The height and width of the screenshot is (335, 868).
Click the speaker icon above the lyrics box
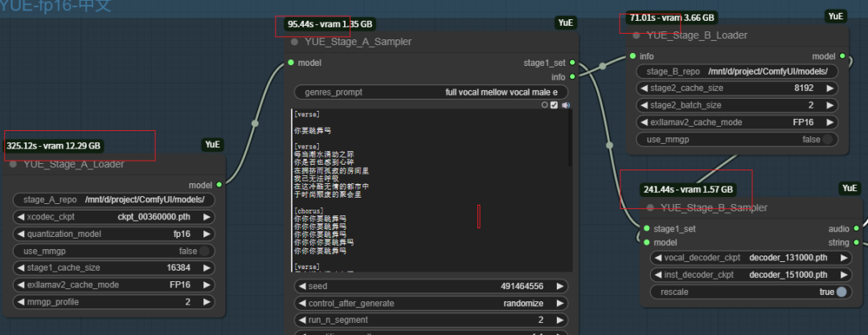tap(565, 104)
